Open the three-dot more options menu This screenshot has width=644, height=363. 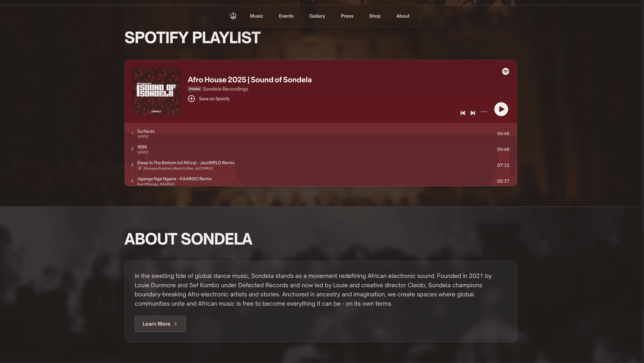(484, 112)
